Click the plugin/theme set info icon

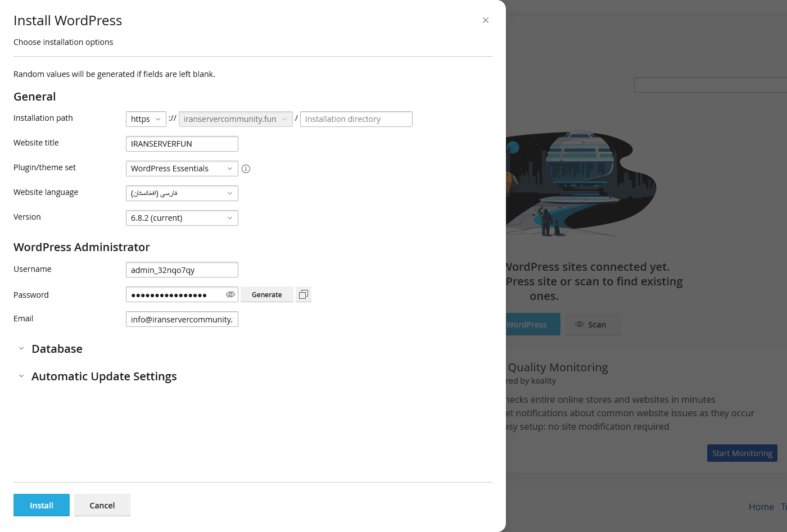point(246,169)
